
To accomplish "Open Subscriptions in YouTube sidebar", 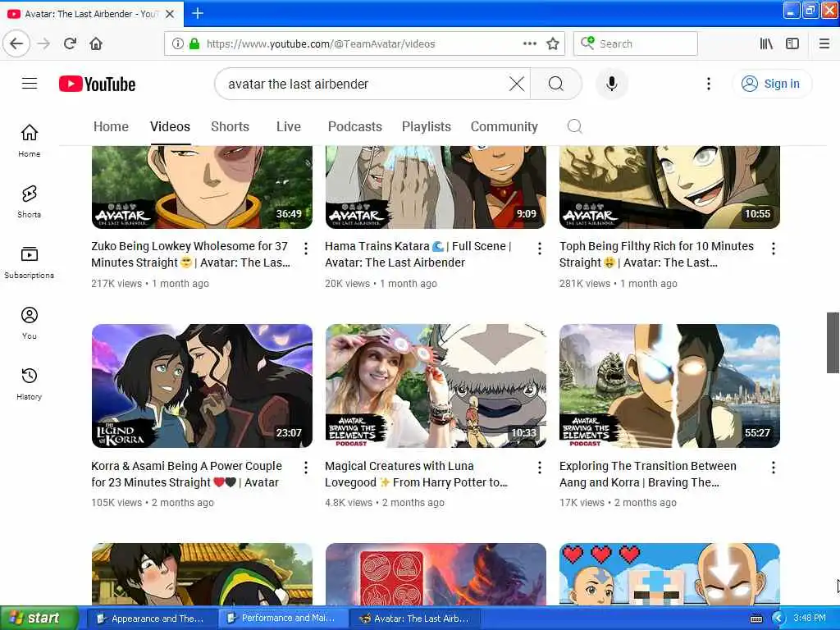I will coord(30,262).
